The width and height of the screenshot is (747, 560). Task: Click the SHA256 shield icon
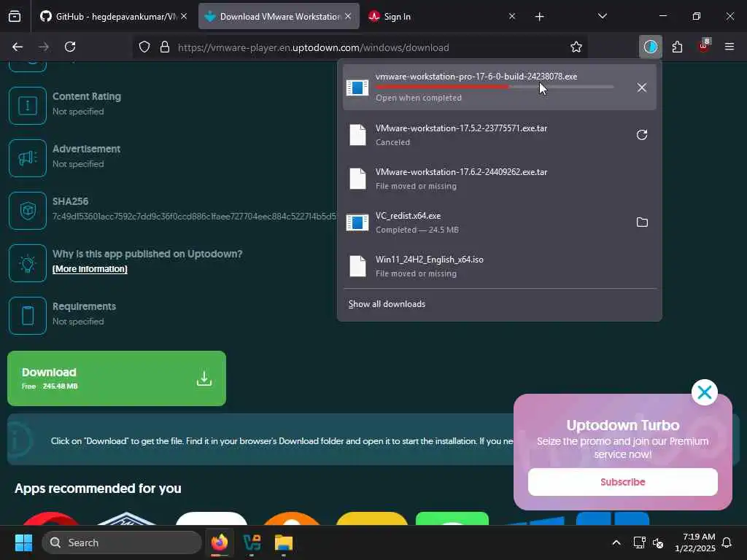pos(27,211)
